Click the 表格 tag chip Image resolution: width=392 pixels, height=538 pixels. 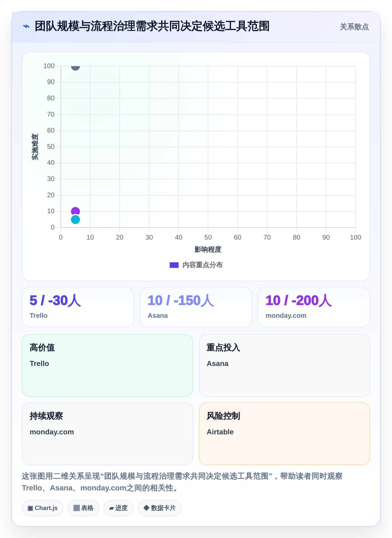pyautogui.click(x=83, y=508)
